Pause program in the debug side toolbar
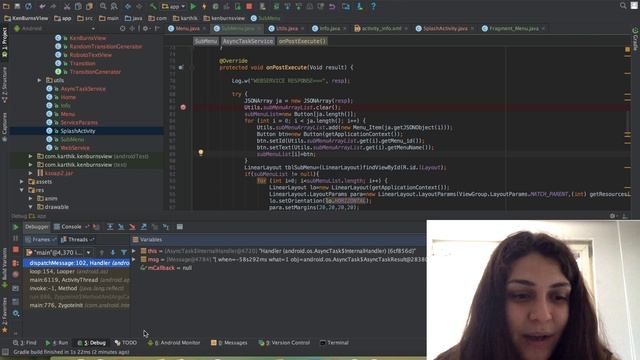The image size is (640, 360). tap(16, 238)
